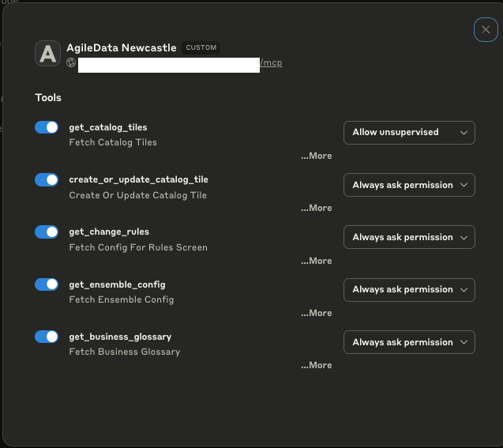This screenshot has height=448, width=503.
Task: Open the /mcp server URL link
Action: tap(271, 62)
